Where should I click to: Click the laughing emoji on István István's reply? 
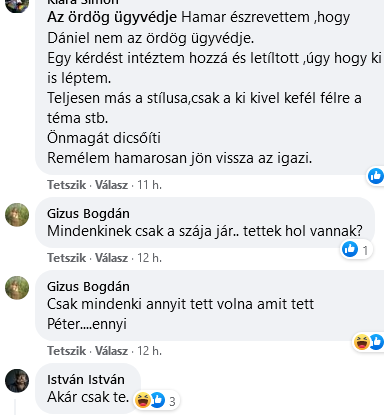click(x=143, y=400)
